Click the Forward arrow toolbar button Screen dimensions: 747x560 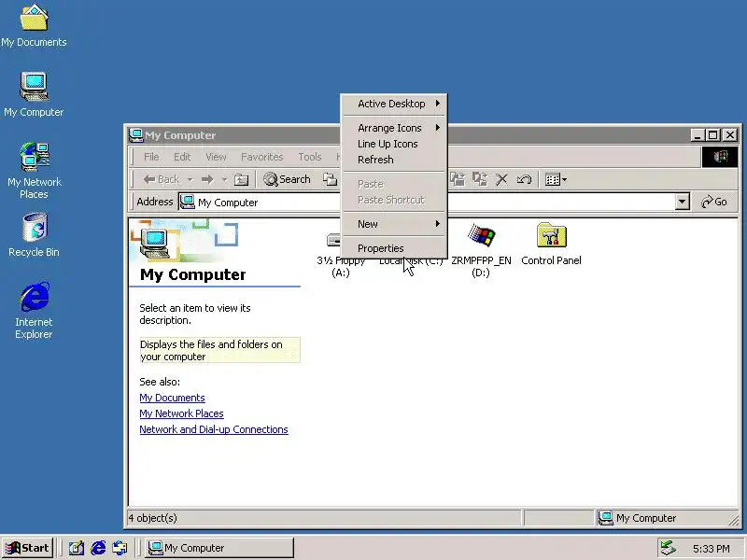207,179
